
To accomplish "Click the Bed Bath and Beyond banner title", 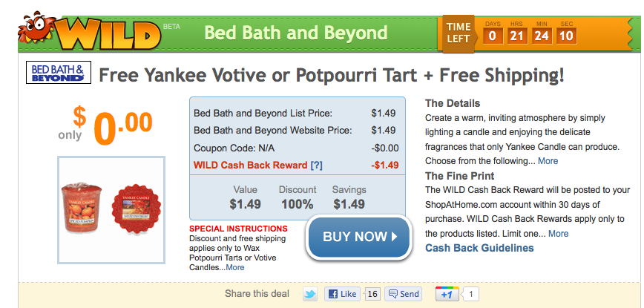I will coord(295,33).
